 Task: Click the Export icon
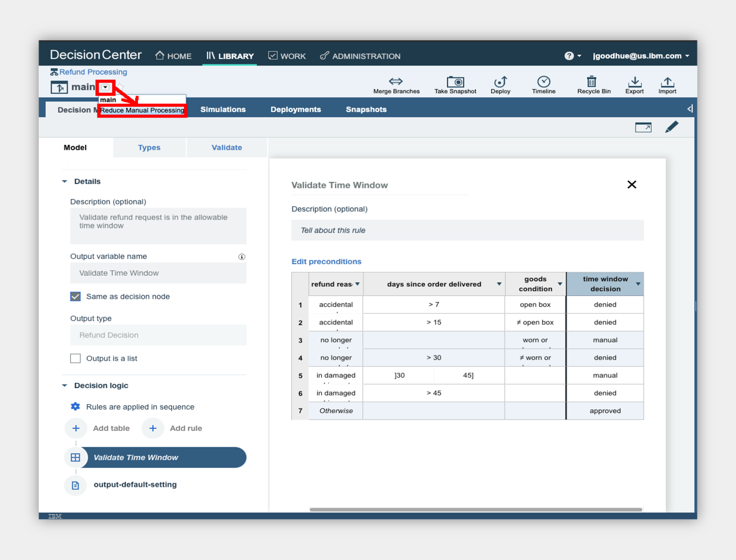(x=635, y=82)
